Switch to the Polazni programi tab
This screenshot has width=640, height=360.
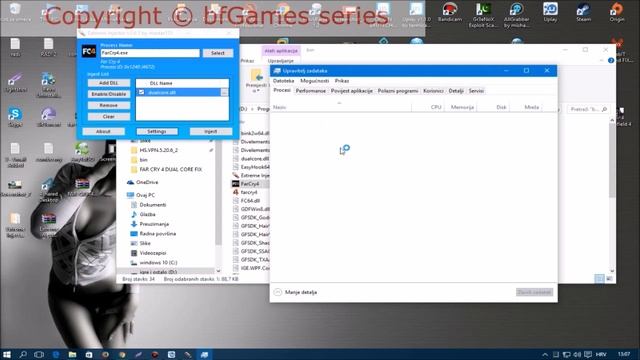[x=398, y=91]
